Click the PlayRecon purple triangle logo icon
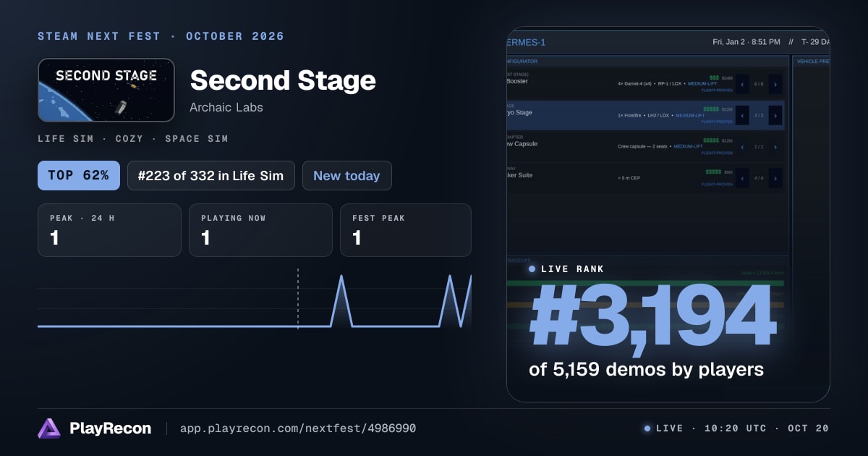868x456 pixels. (49, 428)
